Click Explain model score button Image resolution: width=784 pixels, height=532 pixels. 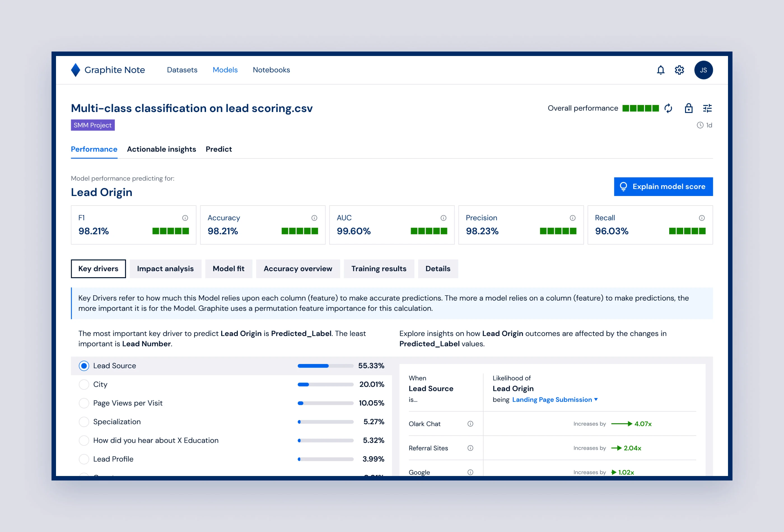(663, 186)
